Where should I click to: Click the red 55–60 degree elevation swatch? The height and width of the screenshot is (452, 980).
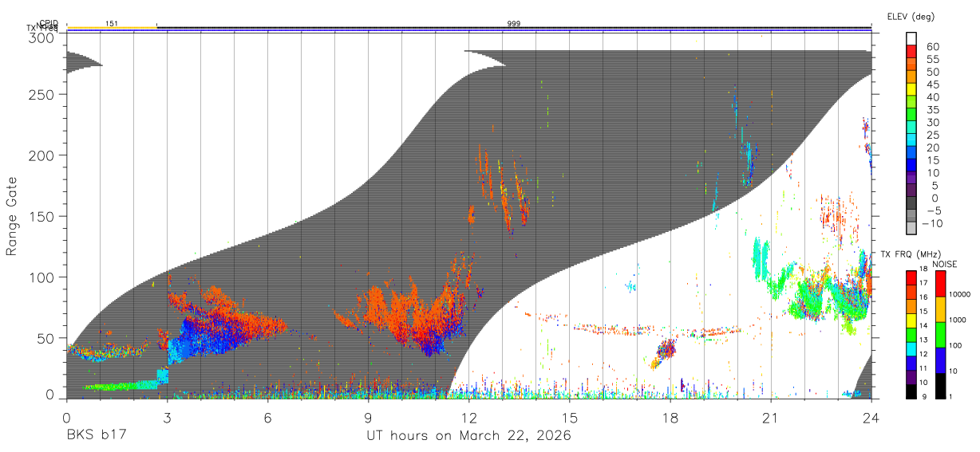pos(911,53)
